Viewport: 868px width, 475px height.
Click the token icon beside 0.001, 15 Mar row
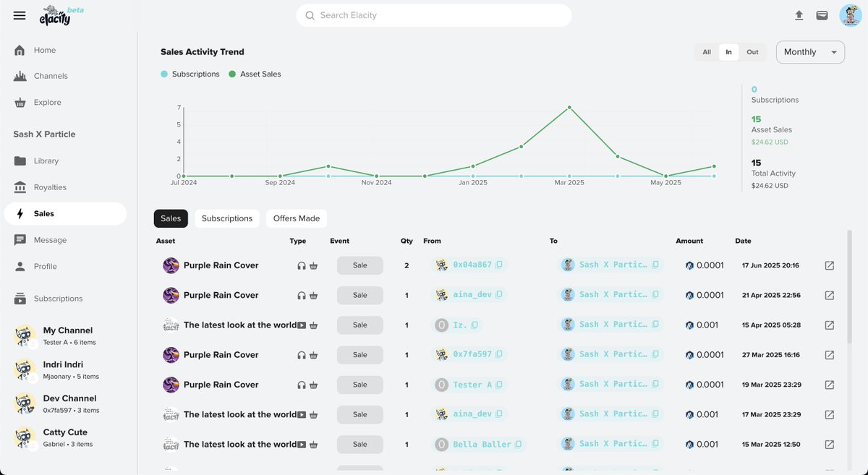689,445
